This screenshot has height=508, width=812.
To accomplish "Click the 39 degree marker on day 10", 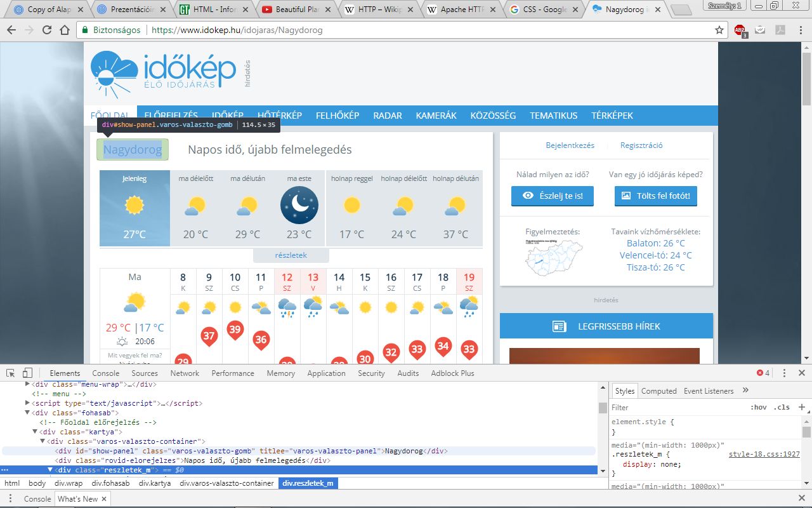I will click(235, 330).
